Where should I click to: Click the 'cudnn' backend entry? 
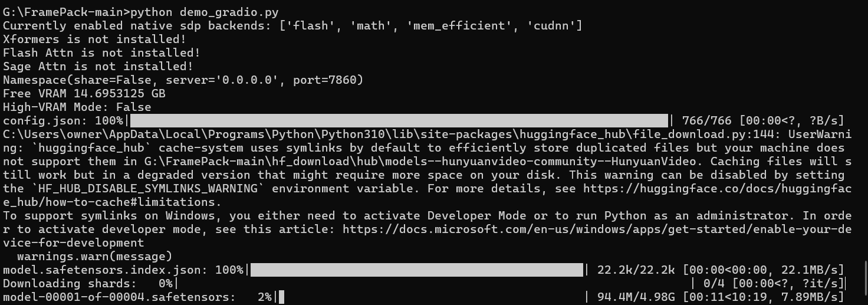(x=551, y=26)
